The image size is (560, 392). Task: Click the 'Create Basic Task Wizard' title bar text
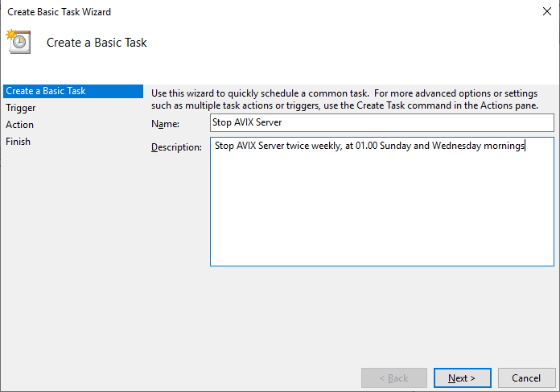coord(57,12)
